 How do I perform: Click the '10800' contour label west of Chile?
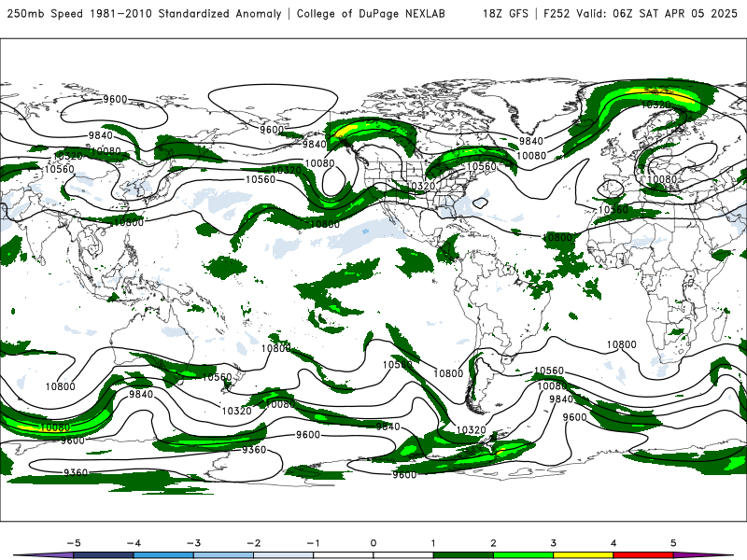tap(448, 373)
